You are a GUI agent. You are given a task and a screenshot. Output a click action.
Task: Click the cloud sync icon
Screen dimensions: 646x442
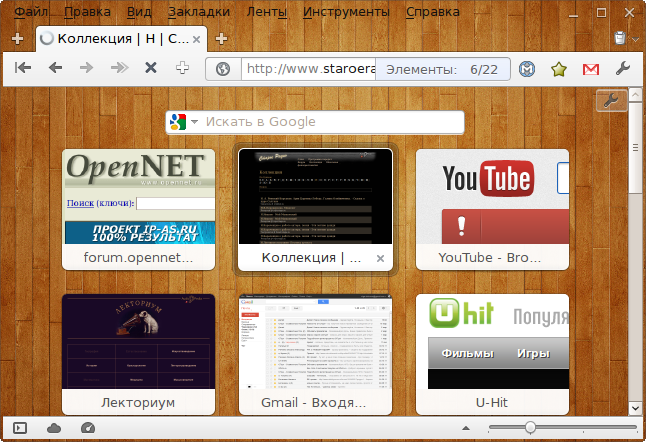(x=54, y=428)
